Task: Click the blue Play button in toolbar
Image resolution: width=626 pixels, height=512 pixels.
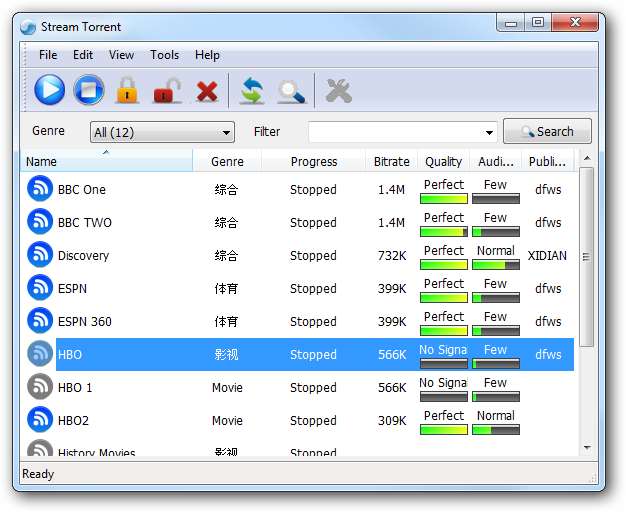Action: [x=49, y=91]
